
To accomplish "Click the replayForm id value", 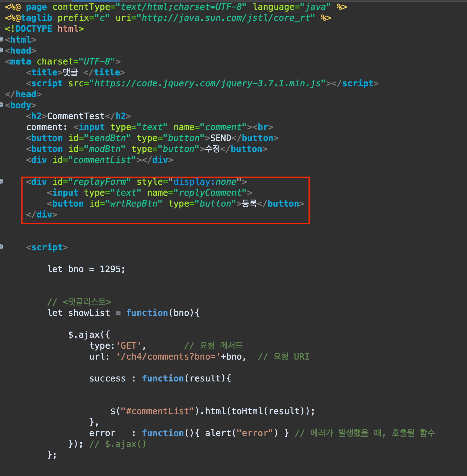I will [x=100, y=182].
